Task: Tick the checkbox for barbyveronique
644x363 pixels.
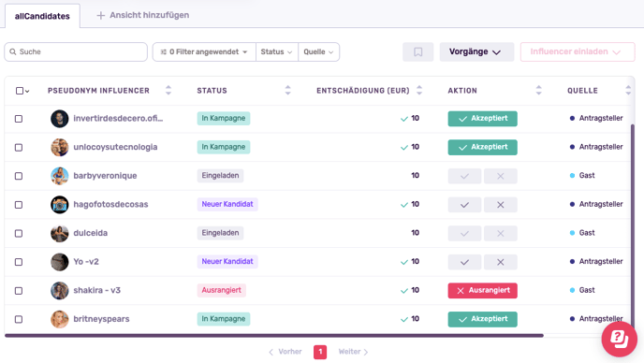Action: click(19, 176)
